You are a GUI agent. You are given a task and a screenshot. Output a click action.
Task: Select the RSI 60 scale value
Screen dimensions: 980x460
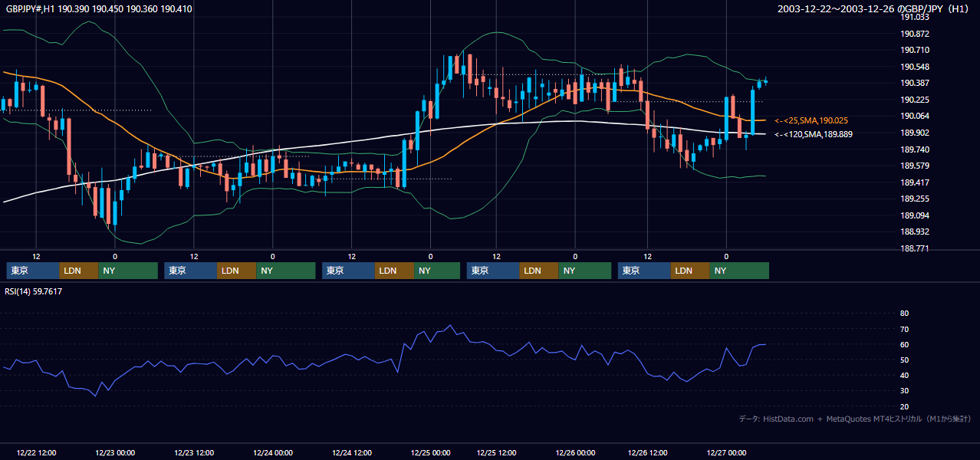click(904, 344)
